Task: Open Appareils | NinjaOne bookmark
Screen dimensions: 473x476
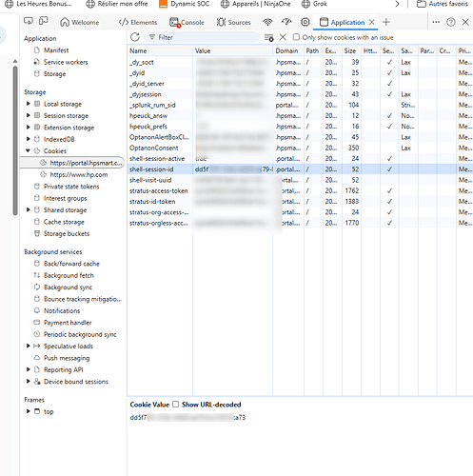Action: pyautogui.click(x=256, y=4)
